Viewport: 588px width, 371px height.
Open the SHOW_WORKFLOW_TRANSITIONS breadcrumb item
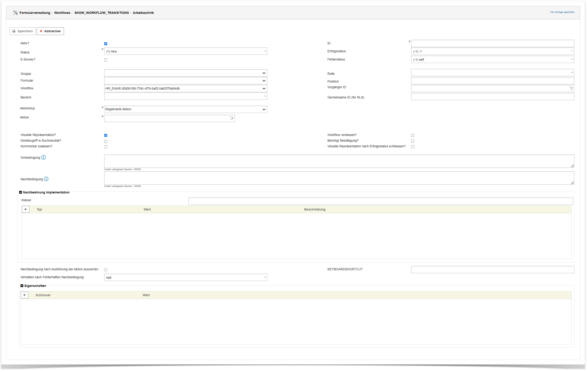101,13
